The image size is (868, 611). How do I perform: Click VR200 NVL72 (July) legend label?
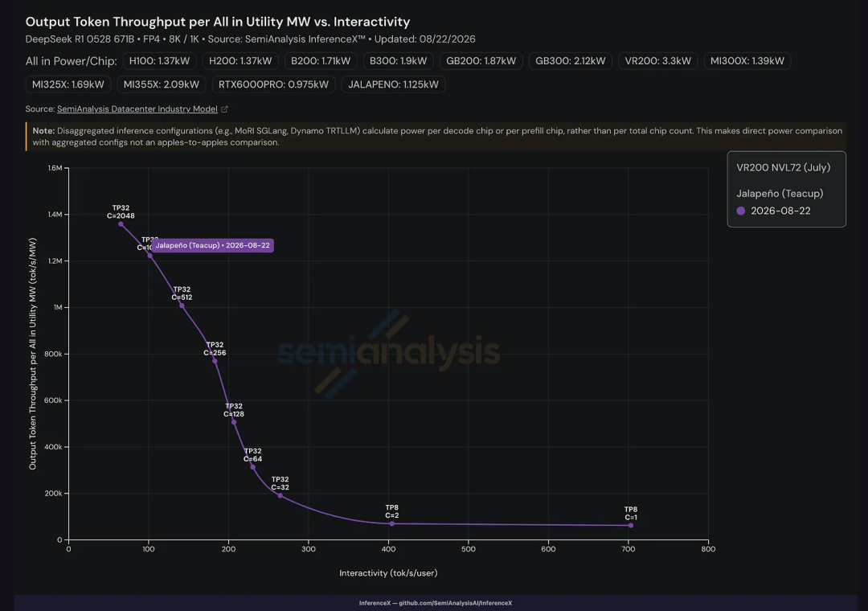point(784,167)
